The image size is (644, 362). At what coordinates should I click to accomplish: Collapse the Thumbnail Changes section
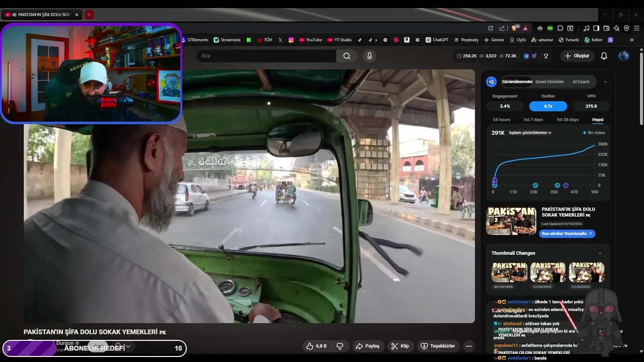click(600, 253)
